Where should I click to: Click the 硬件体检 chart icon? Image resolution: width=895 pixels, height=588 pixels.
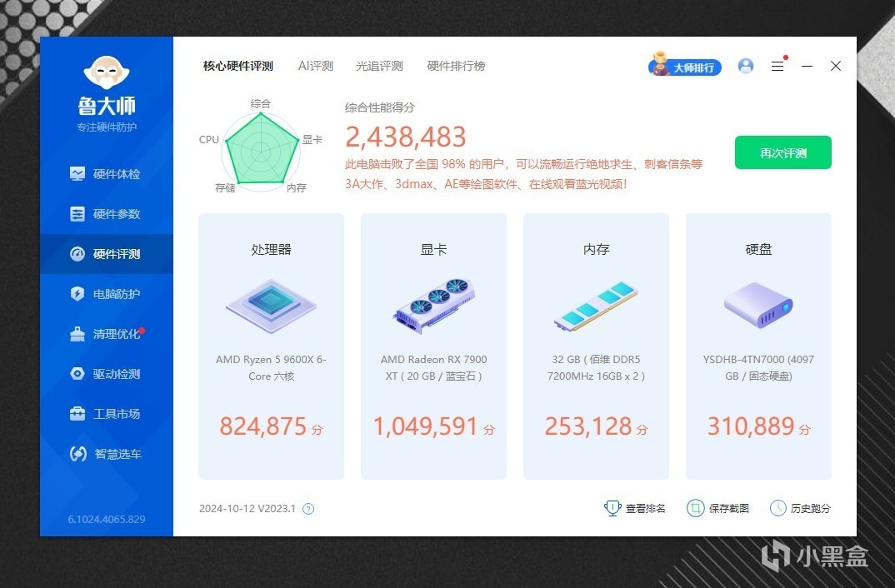pyautogui.click(x=77, y=173)
